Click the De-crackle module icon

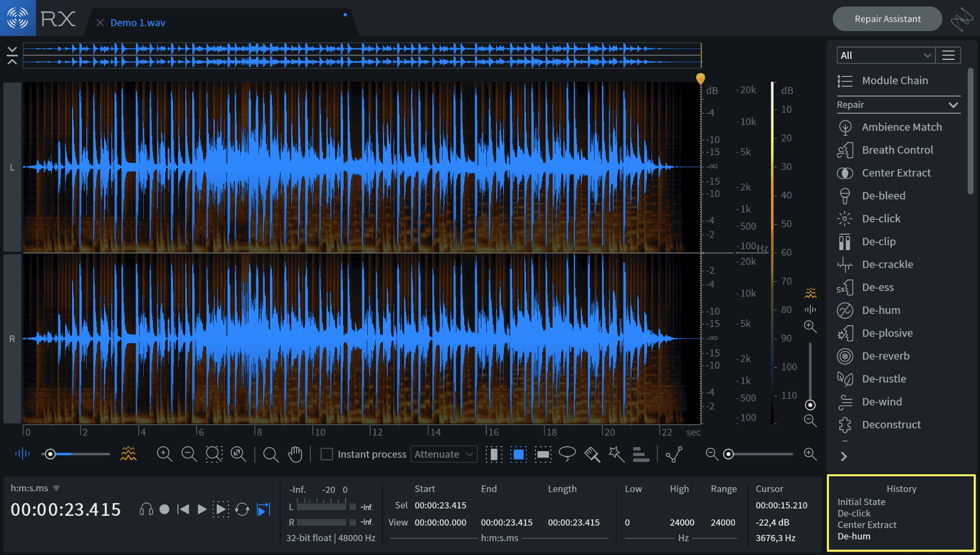click(x=845, y=265)
